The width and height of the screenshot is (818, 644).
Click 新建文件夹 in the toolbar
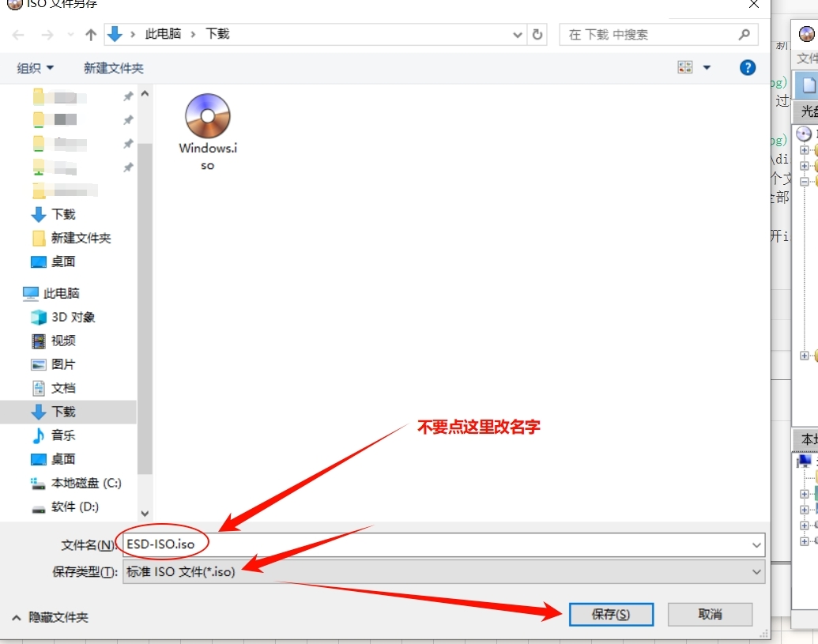click(x=114, y=68)
